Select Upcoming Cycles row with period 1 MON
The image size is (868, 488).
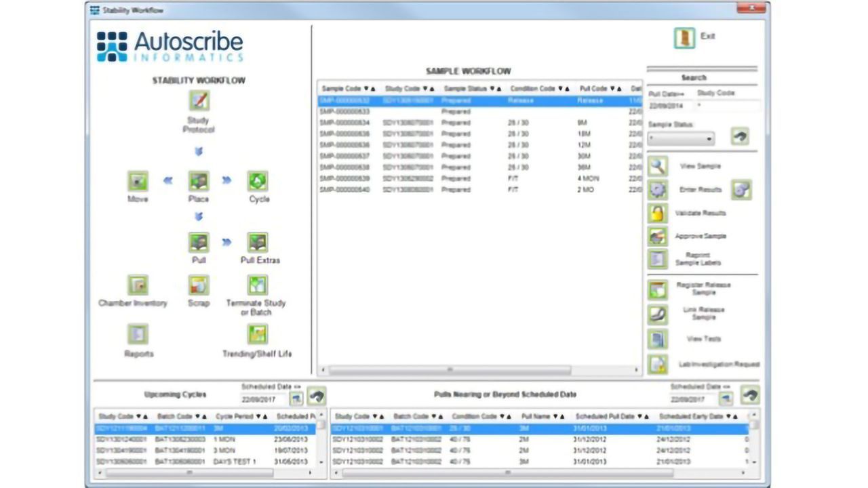pos(205,439)
